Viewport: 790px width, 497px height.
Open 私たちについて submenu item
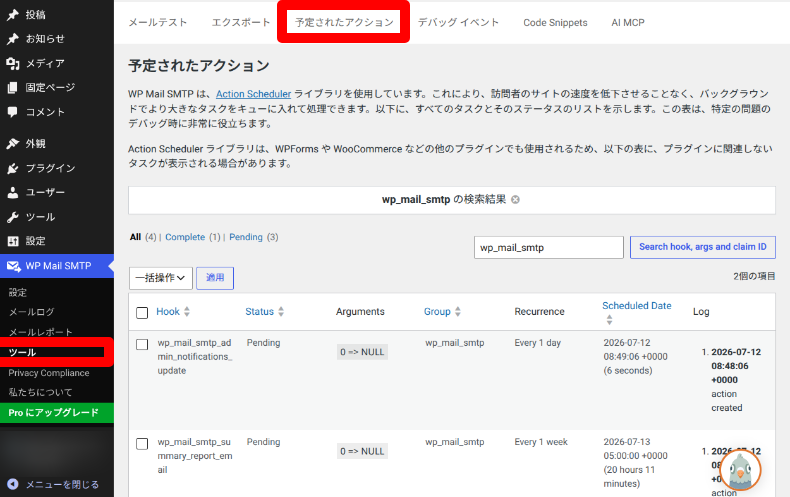point(40,393)
